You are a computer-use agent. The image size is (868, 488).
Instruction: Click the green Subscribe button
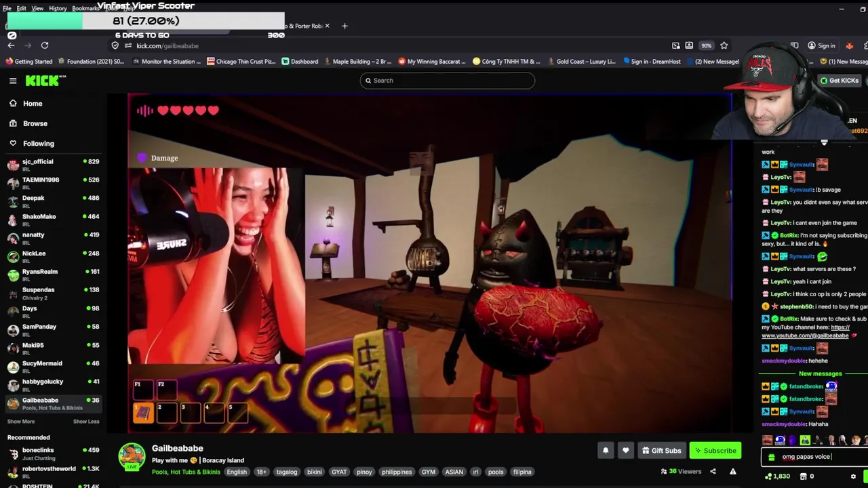click(715, 451)
